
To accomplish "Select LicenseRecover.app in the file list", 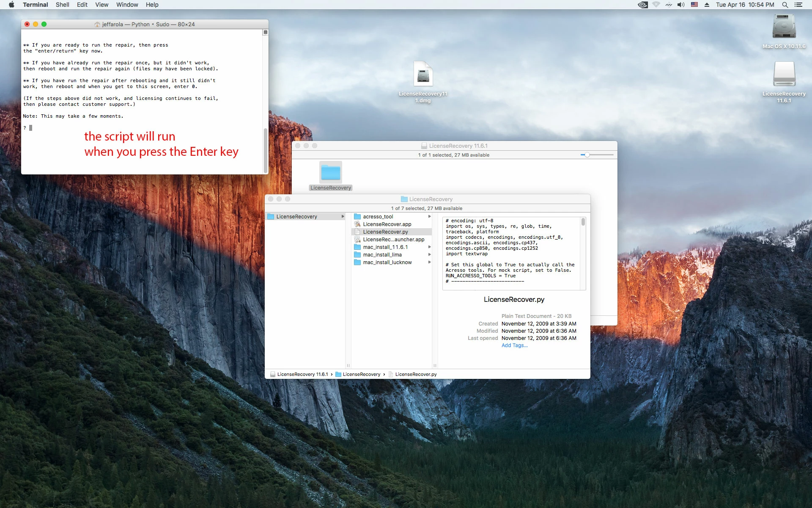I will [387, 224].
